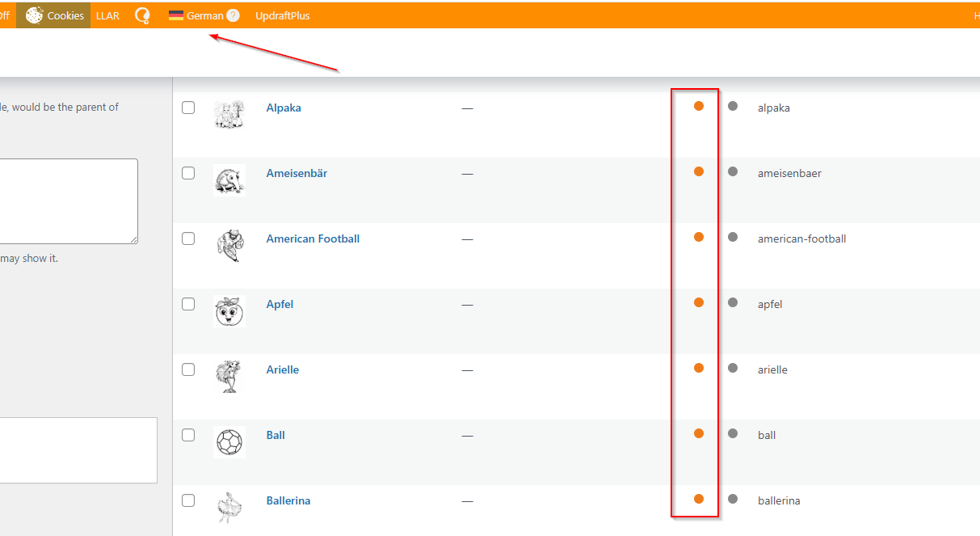Click the orange dot in Alpaka row
Viewport: 980px width, 536px height.
[x=699, y=106]
